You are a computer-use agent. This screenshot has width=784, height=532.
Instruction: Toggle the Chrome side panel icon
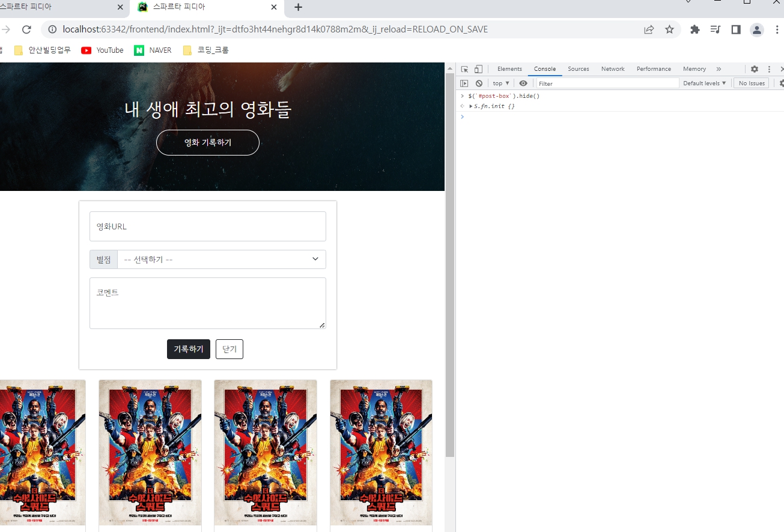[x=736, y=29]
